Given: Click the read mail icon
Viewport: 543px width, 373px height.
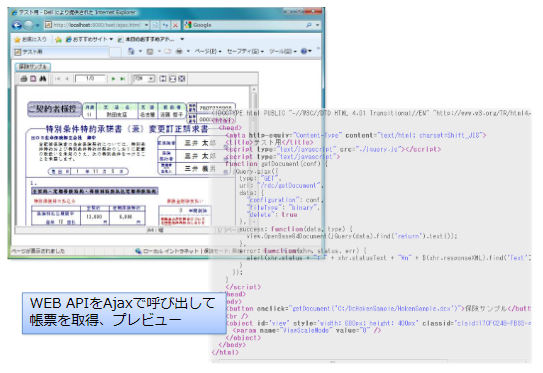Looking at the screenshot, I should point(168,52).
